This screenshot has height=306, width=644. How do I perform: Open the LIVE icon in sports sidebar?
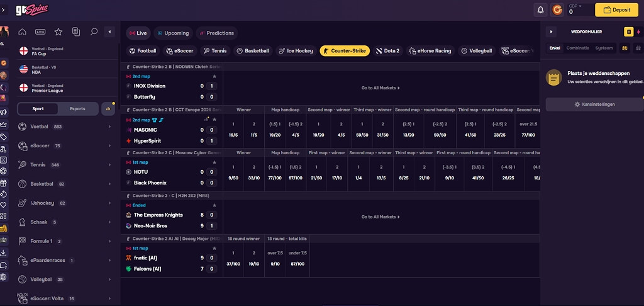40,31
